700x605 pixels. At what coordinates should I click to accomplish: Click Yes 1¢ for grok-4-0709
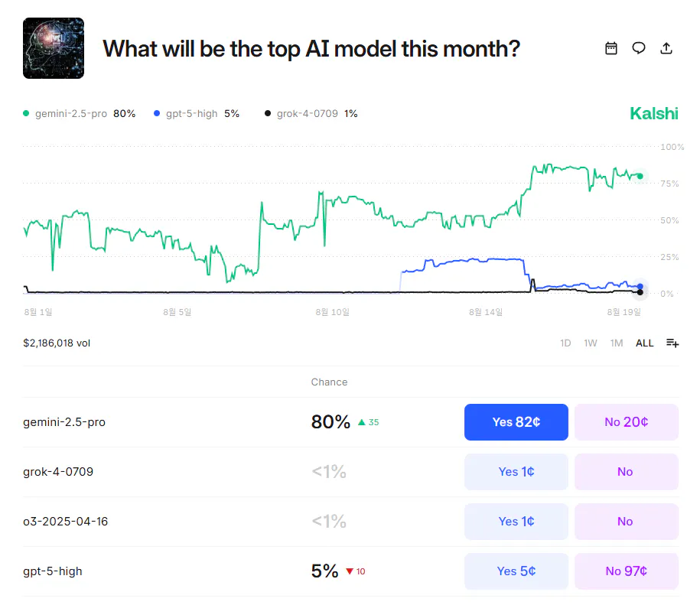pyautogui.click(x=516, y=472)
